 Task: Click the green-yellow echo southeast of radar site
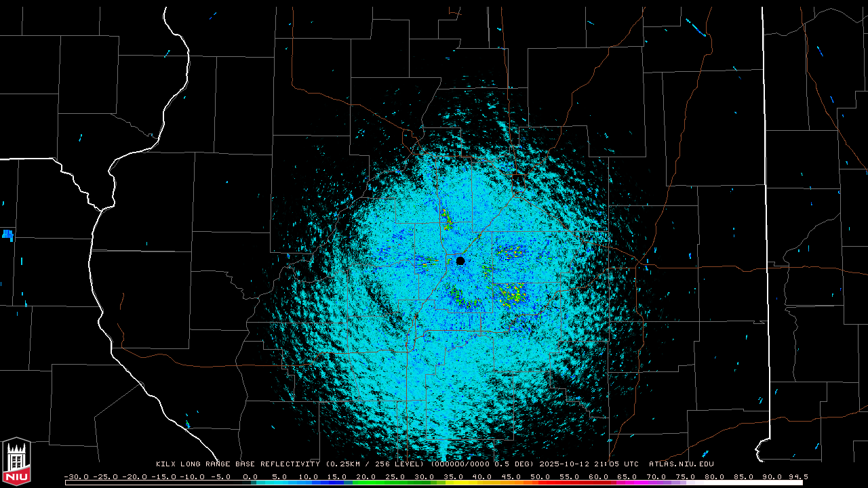pos(509,294)
